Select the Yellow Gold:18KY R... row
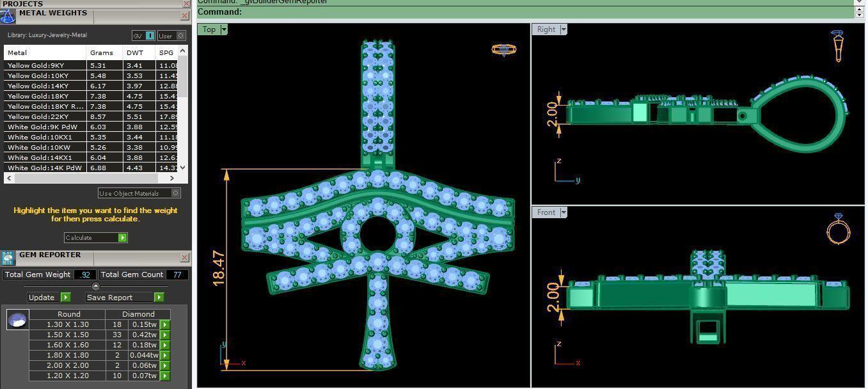Screen dimensions: 868x389 tap(91, 106)
